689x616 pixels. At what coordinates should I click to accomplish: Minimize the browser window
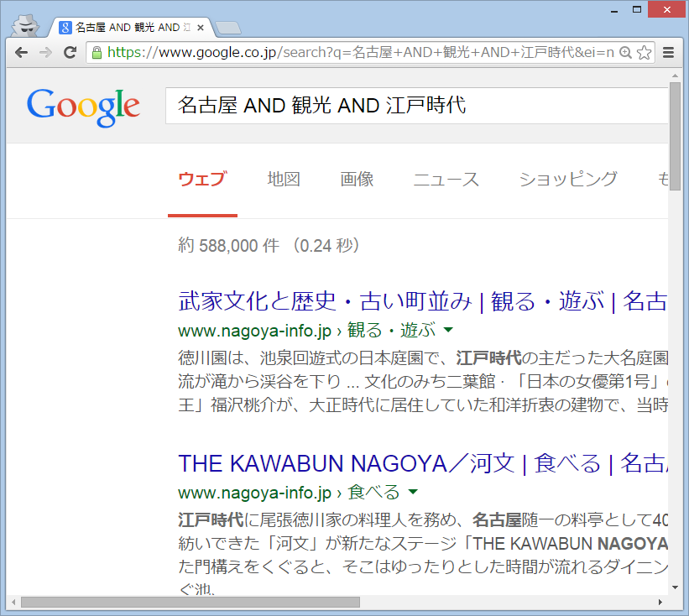(x=614, y=10)
